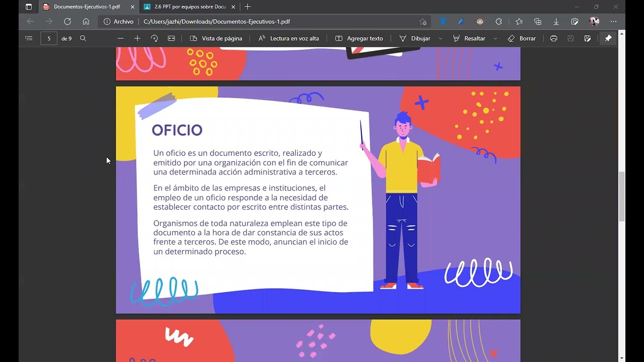Open a new browser tab
Screen dimensions: 644x362
[247, 7]
